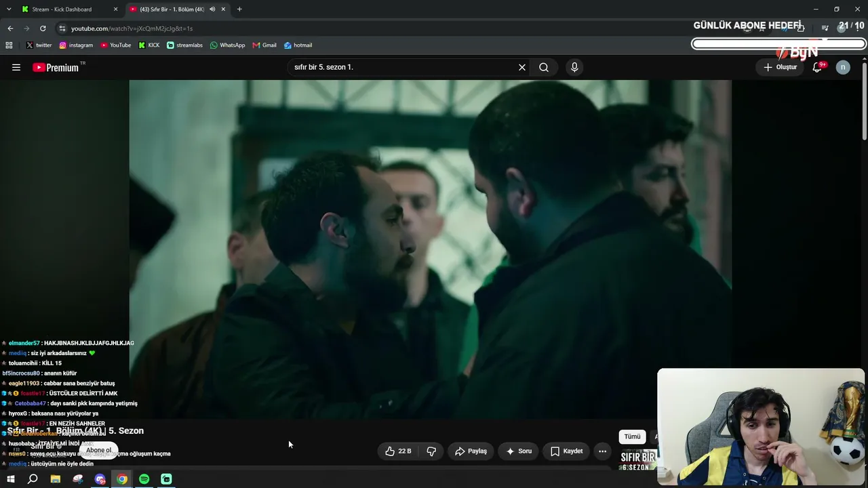Image resolution: width=868 pixels, height=488 pixels.
Task: Run search with the magnifier button
Action: tap(544, 67)
